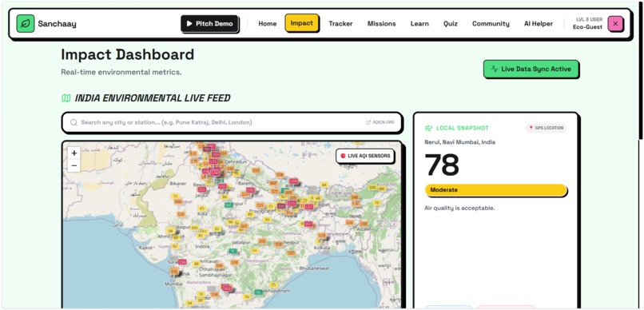Click the 125 orange AQI marker west of Kota
Viewport: 644px width, 310px height.
click(181, 214)
